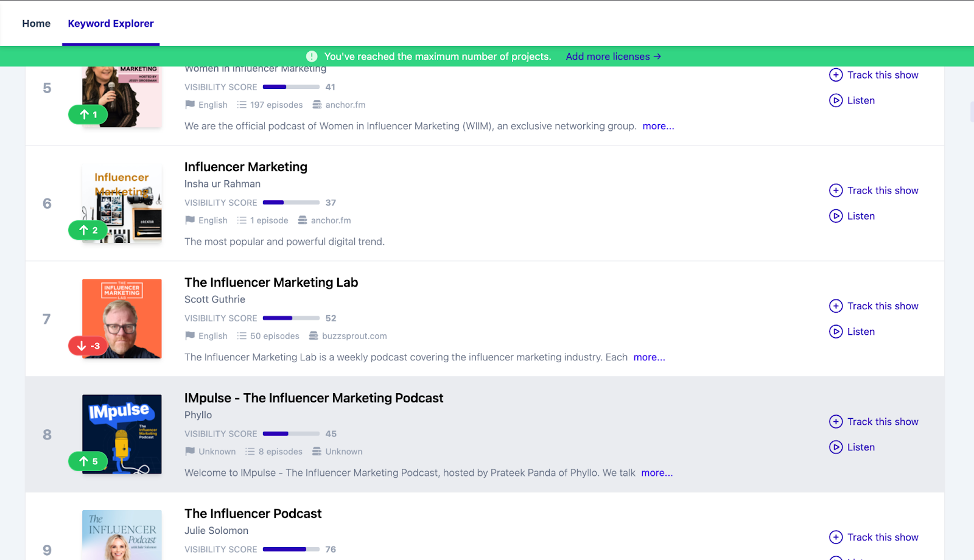Click author name Scott Guthrie
The height and width of the screenshot is (560, 974).
pos(215,299)
